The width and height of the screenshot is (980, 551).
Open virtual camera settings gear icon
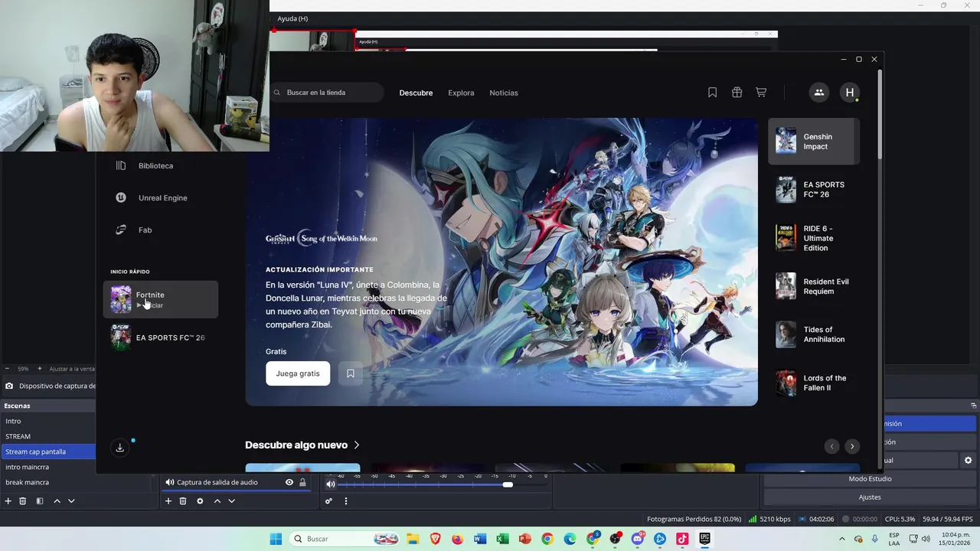tap(968, 460)
